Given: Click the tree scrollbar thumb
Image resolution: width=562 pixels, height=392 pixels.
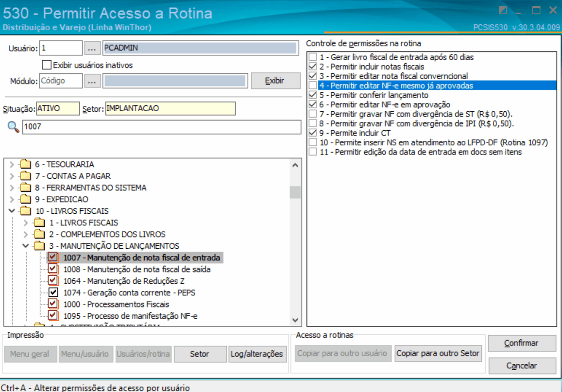Looking at the screenshot, I should [295, 192].
